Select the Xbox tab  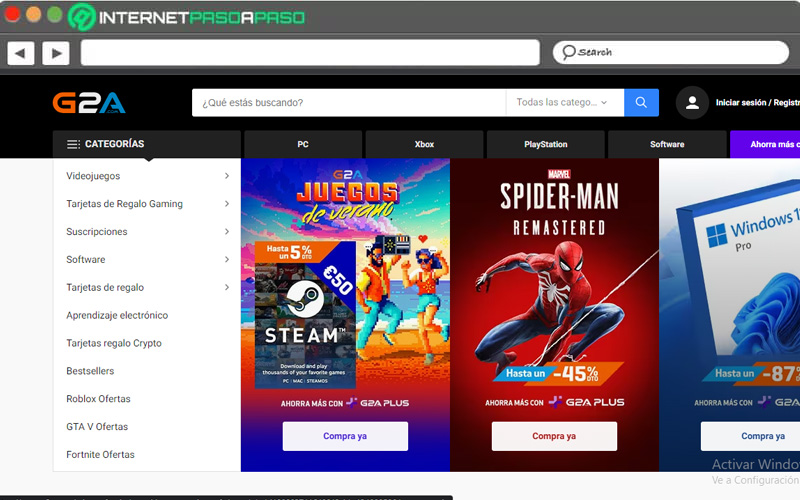point(424,144)
